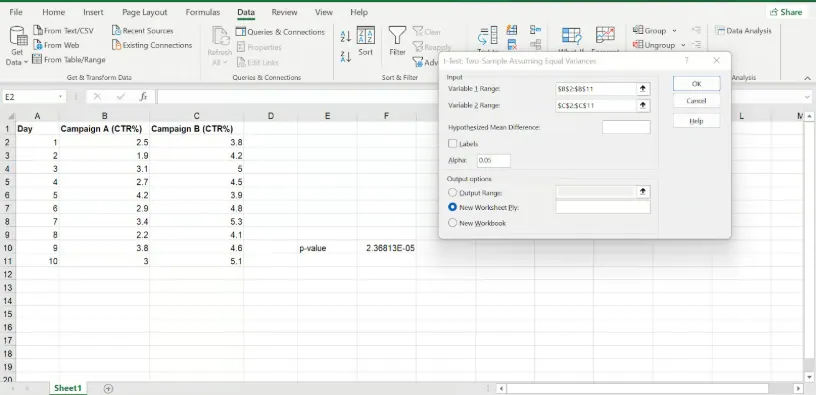Switch to the Home tab
This screenshot has width=816, height=395.
tap(54, 12)
